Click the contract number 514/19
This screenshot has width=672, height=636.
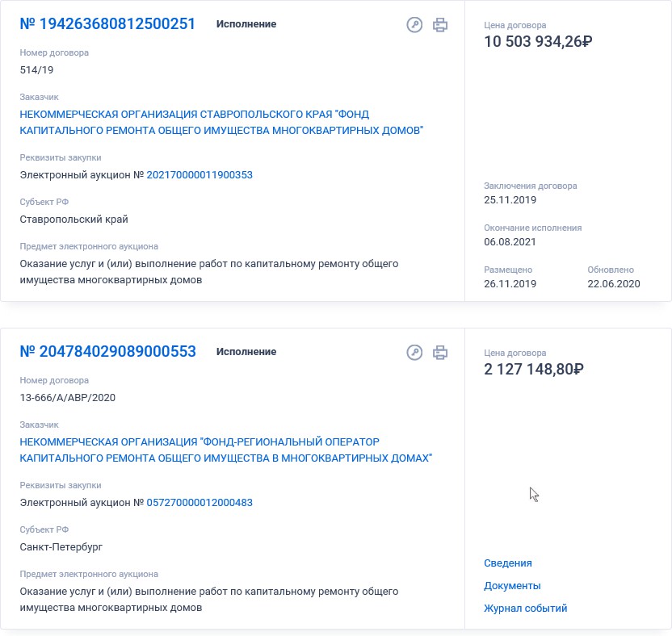(x=36, y=70)
